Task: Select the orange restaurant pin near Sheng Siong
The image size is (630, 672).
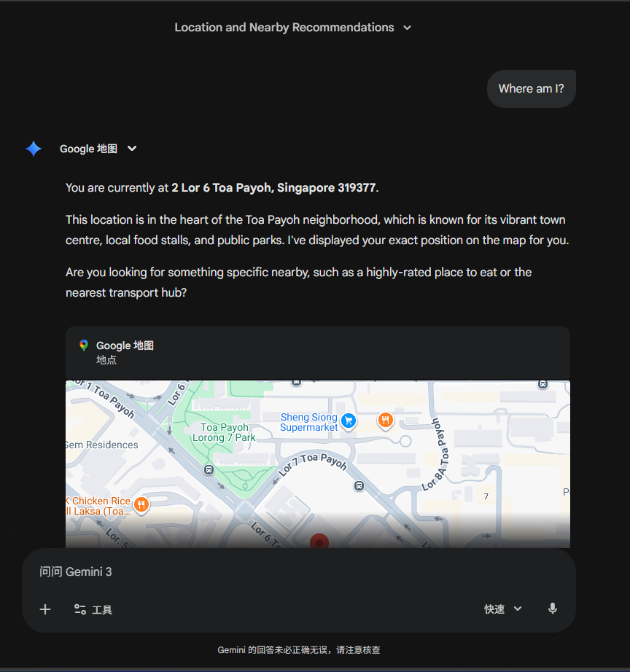Action: pos(386,421)
